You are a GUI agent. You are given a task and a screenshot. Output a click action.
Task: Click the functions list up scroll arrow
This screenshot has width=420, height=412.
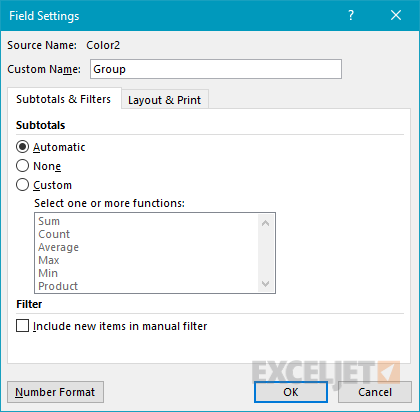point(265,223)
